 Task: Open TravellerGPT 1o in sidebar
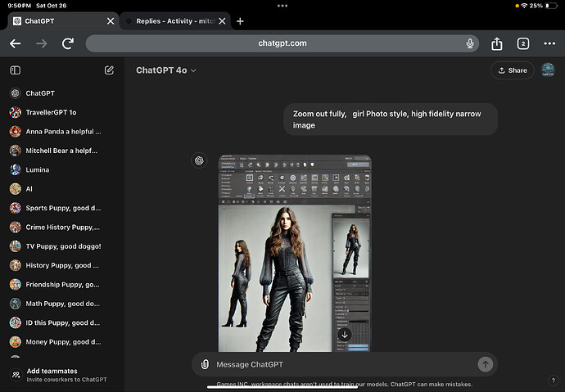point(51,112)
